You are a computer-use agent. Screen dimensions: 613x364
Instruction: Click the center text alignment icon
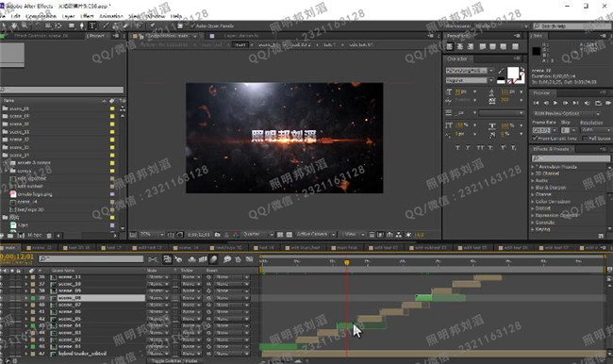[x=460, y=46]
